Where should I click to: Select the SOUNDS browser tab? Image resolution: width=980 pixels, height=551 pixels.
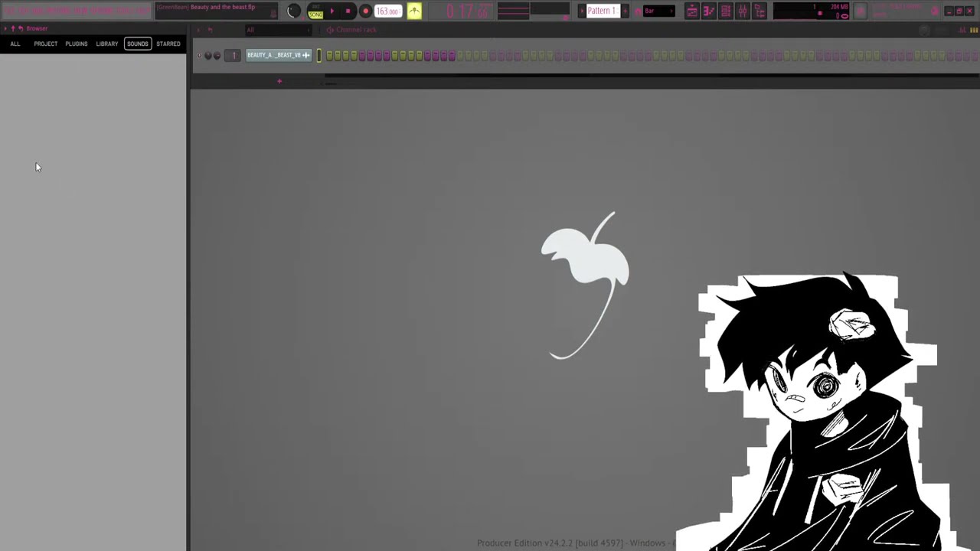pos(138,44)
